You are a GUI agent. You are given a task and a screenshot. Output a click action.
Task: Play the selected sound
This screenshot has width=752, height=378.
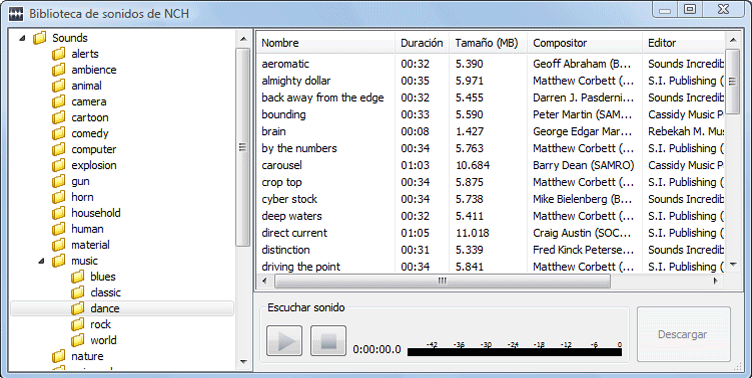pos(284,341)
